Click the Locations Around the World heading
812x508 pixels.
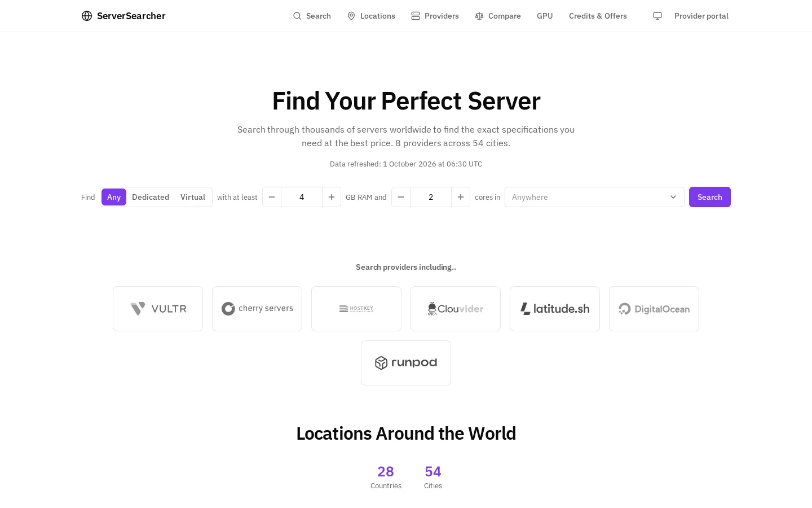(406, 433)
